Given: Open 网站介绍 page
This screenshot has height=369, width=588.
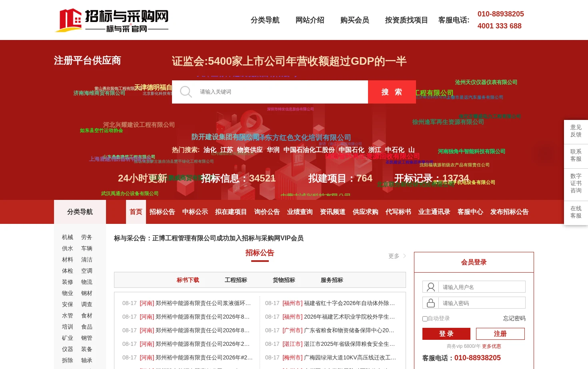Looking at the screenshot, I should tap(310, 20).
